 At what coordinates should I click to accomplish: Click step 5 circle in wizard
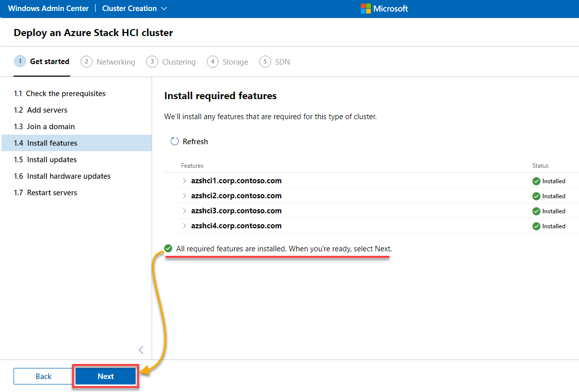tap(265, 62)
